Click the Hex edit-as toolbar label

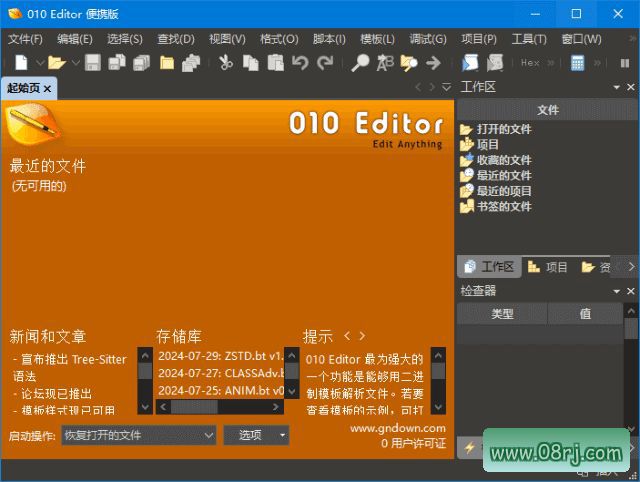tap(530, 63)
